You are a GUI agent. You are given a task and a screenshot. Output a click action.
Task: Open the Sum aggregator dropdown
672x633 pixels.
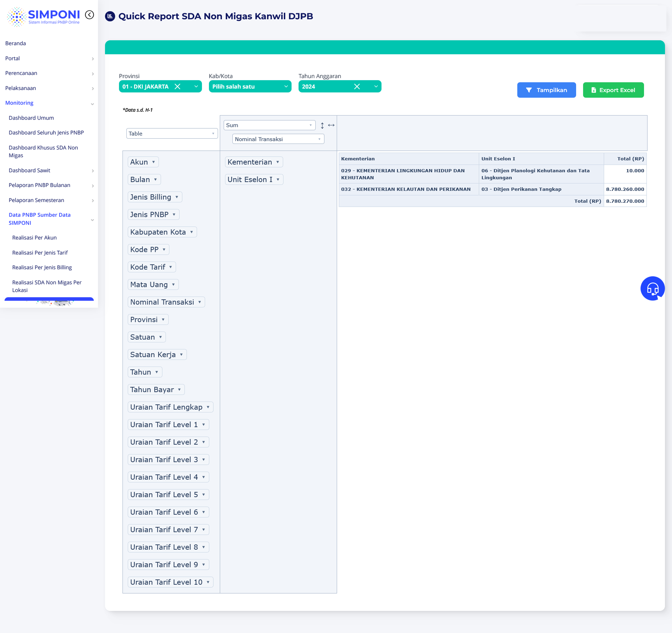[x=269, y=125]
